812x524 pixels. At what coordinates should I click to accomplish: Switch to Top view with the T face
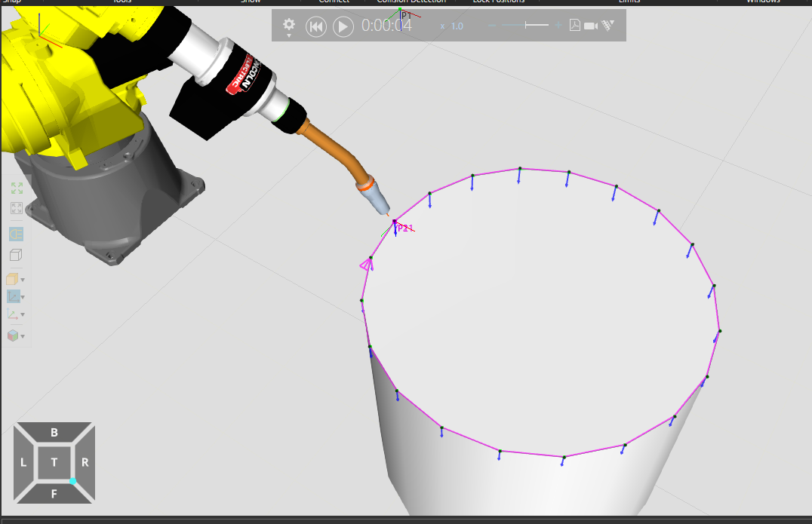pyautogui.click(x=54, y=462)
